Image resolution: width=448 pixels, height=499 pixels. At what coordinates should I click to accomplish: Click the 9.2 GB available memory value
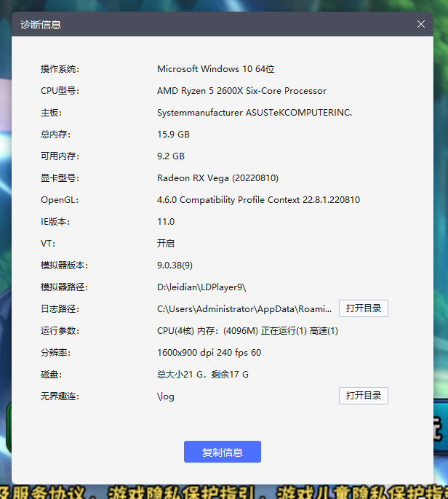171,156
